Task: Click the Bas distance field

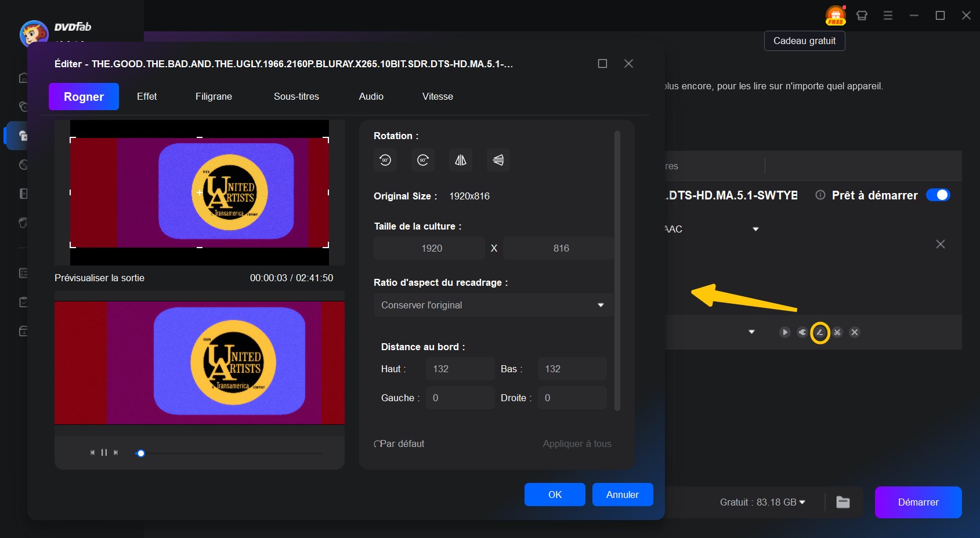Action: point(572,369)
